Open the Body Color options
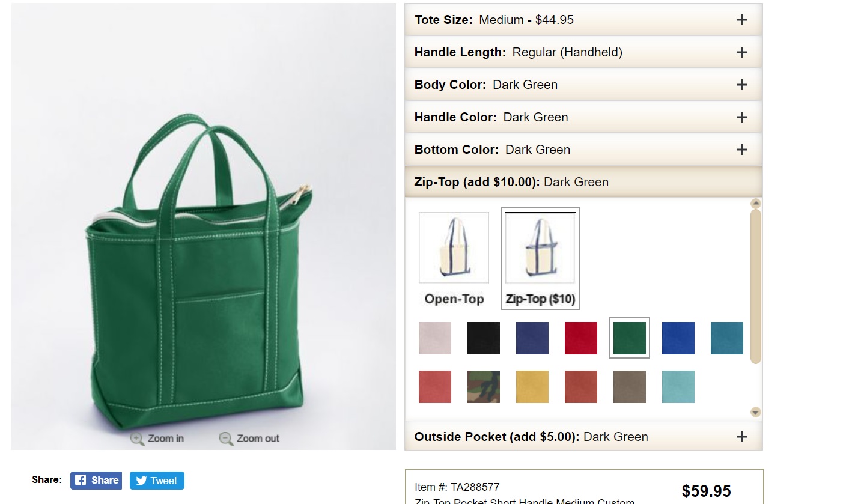 [583, 85]
